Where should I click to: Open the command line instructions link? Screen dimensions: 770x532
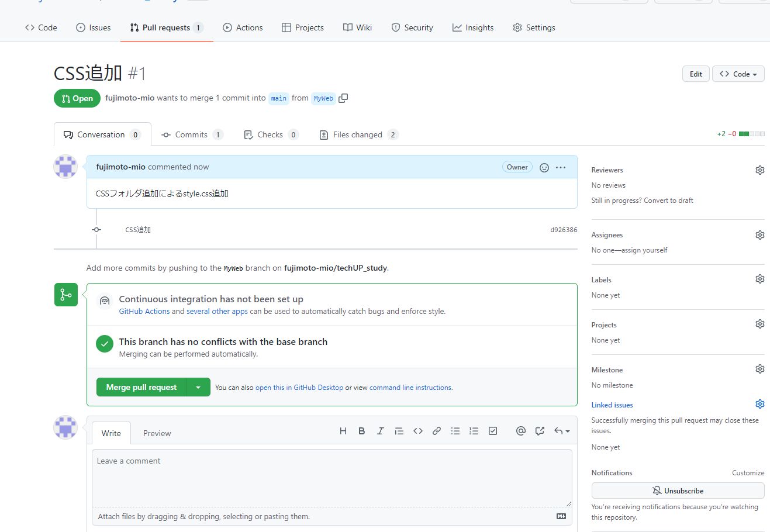pyautogui.click(x=410, y=388)
